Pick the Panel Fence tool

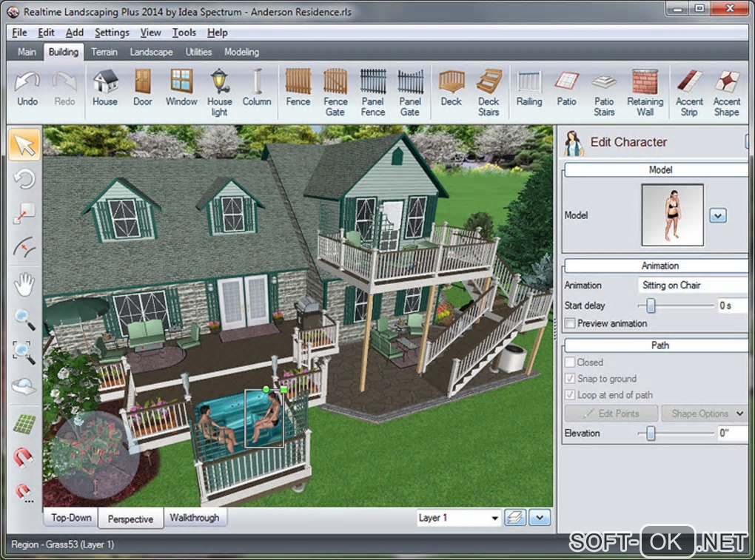[372, 93]
